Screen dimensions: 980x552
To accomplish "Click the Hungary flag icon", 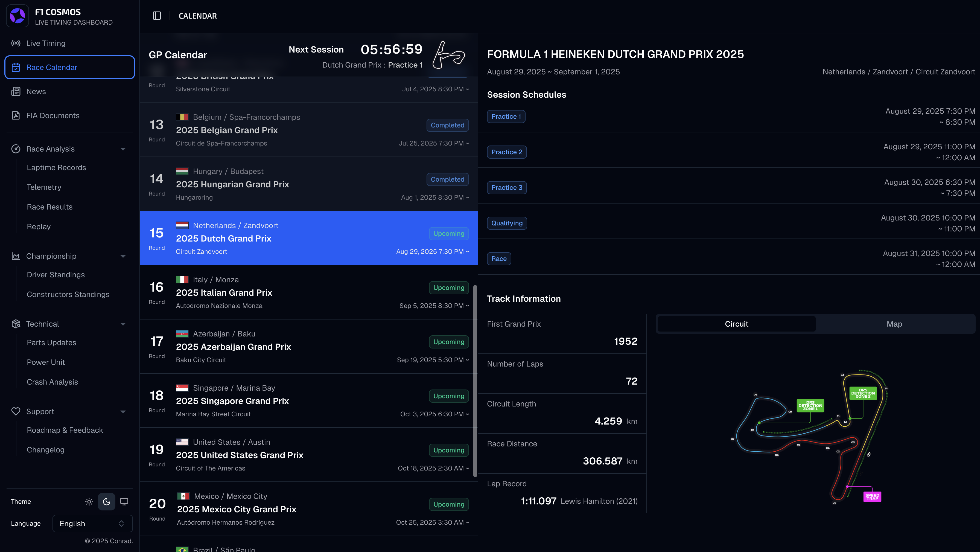I will 182,171.
